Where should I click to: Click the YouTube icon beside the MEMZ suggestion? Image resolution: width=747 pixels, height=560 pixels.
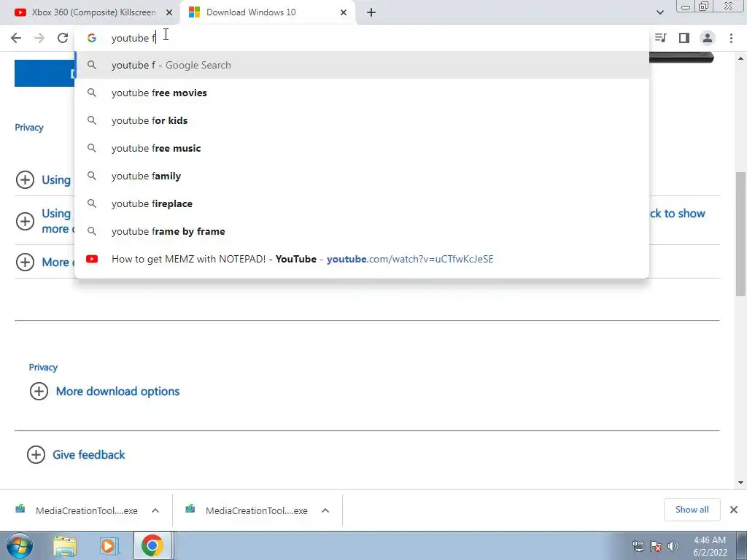pyautogui.click(x=92, y=259)
